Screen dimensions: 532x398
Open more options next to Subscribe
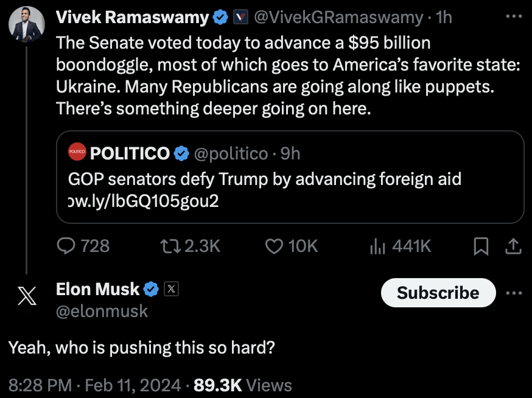514,293
